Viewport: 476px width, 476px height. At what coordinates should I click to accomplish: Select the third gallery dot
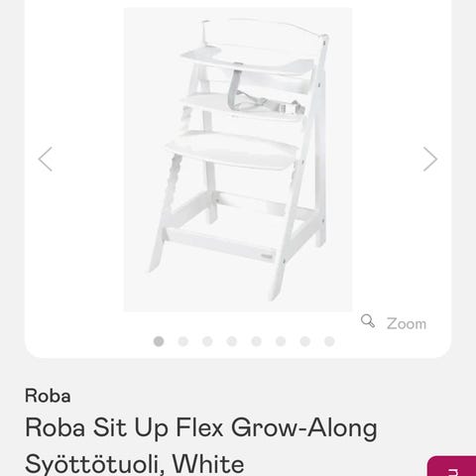click(207, 341)
